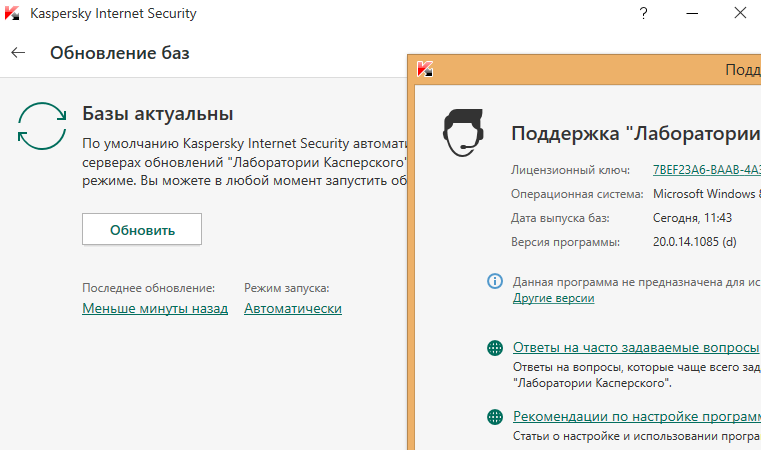Click the green circular update arrows icon
Screen dimensions: 761x450
coord(42,126)
